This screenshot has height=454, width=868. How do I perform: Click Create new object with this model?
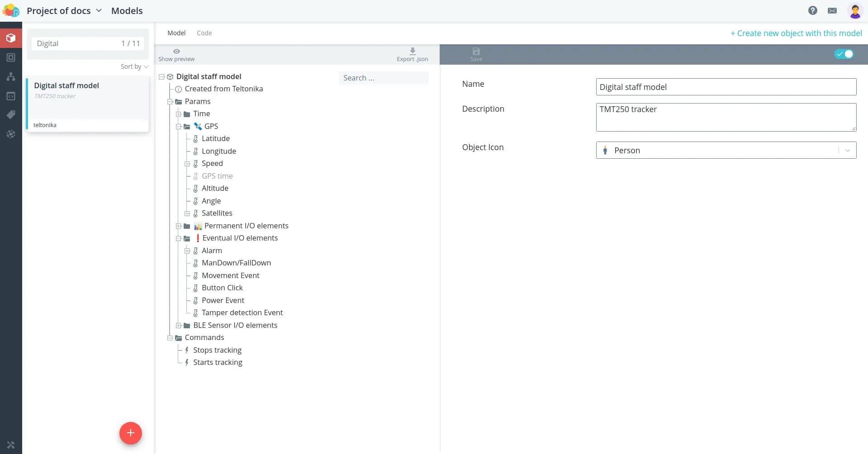point(796,33)
